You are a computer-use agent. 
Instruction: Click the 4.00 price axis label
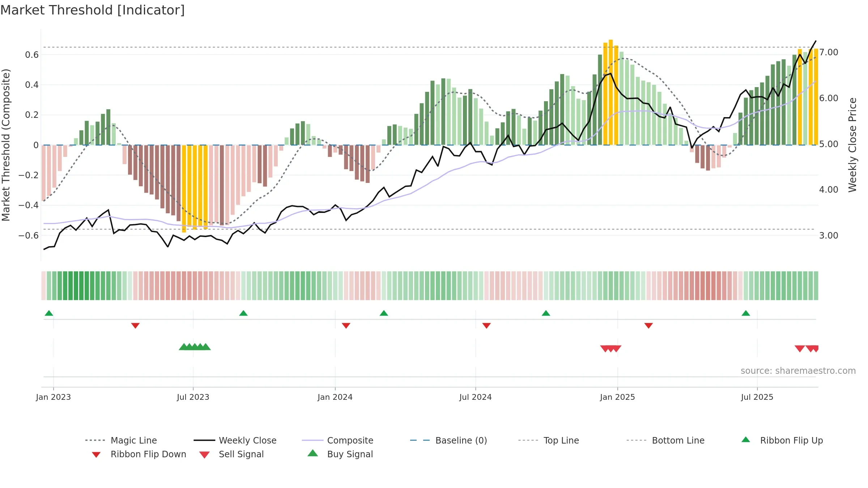[x=829, y=190]
